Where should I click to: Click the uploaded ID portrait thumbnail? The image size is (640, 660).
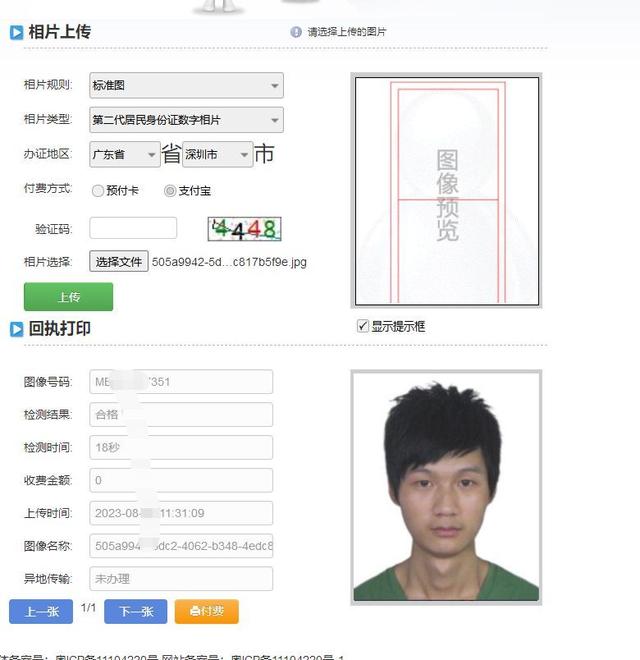click(x=446, y=487)
